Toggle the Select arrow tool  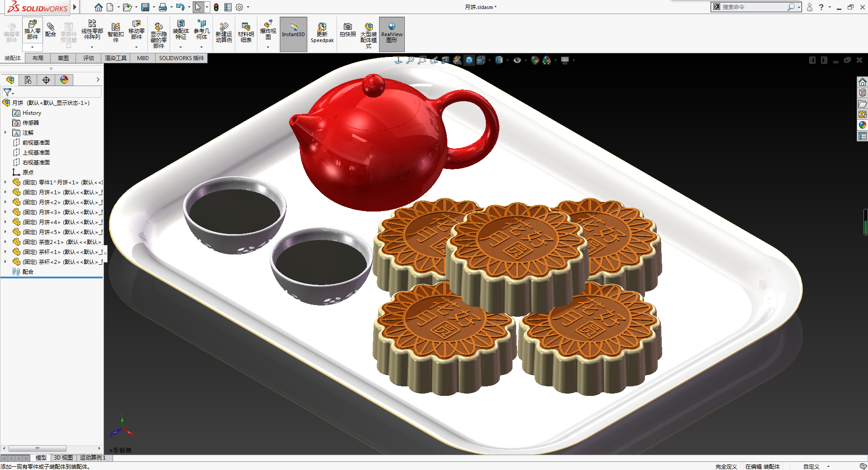pyautogui.click(x=198, y=7)
